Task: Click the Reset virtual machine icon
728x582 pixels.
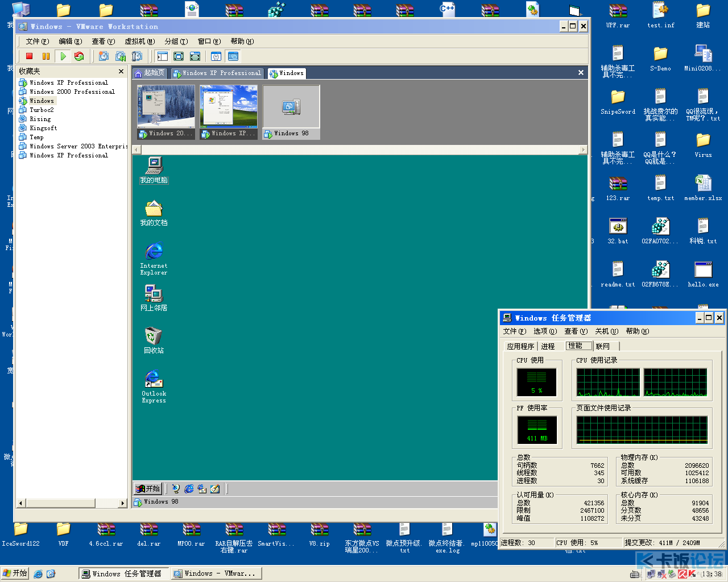Action: point(79,56)
